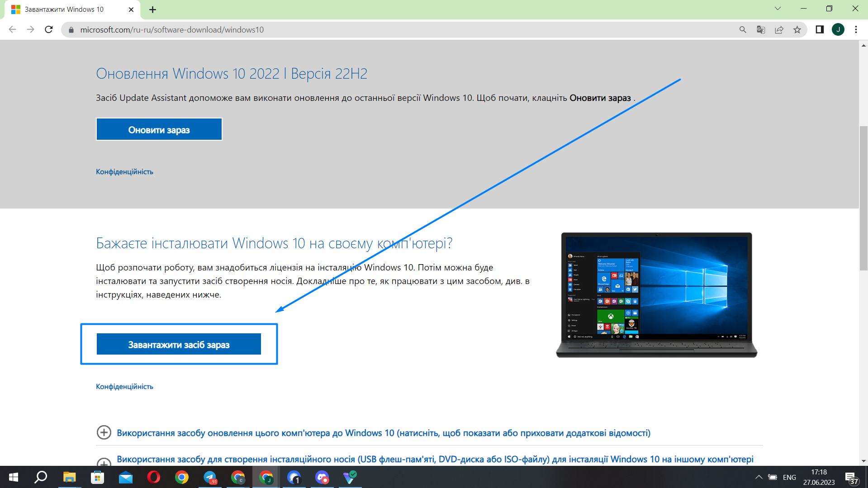Open Signal app from the taskbar
The height and width of the screenshot is (488, 868).
(x=294, y=477)
